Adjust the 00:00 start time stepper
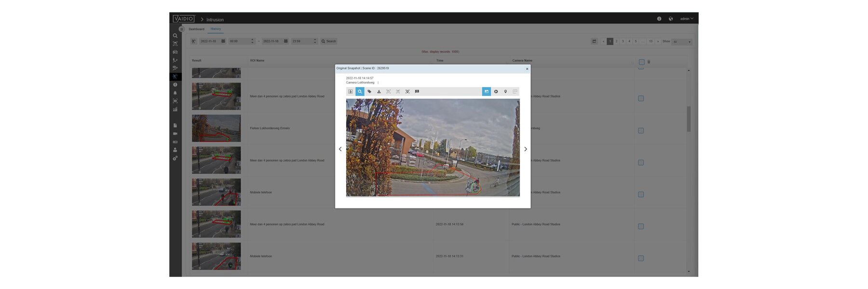 point(252,41)
